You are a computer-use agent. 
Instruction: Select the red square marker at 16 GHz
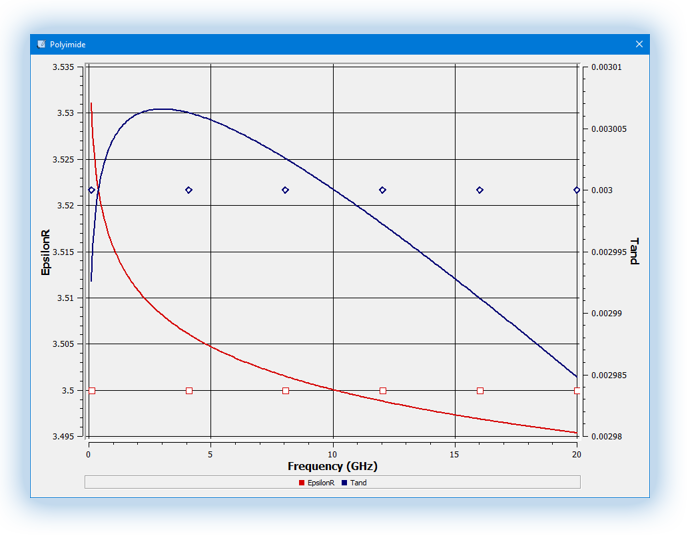(x=480, y=391)
